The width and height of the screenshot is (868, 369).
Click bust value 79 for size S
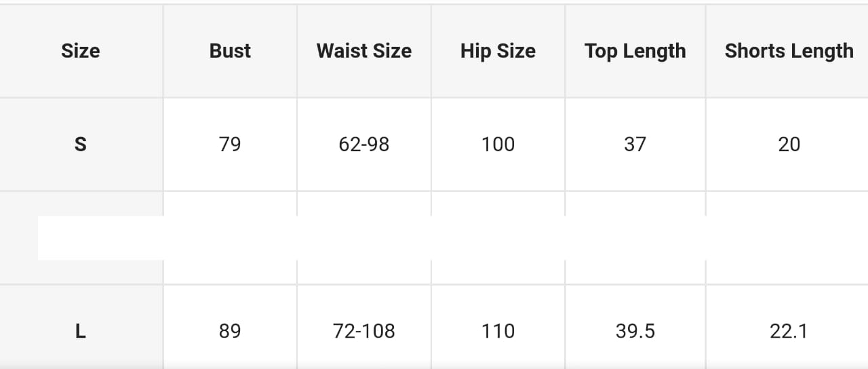point(230,144)
